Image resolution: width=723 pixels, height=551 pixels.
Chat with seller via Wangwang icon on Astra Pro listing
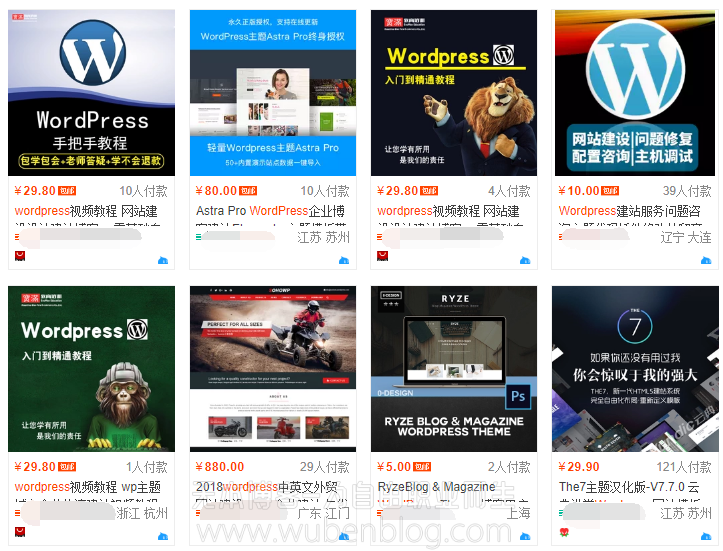click(344, 261)
